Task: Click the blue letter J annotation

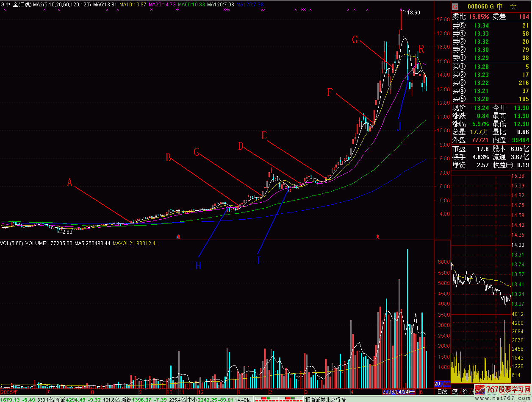Action: (399, 126)
